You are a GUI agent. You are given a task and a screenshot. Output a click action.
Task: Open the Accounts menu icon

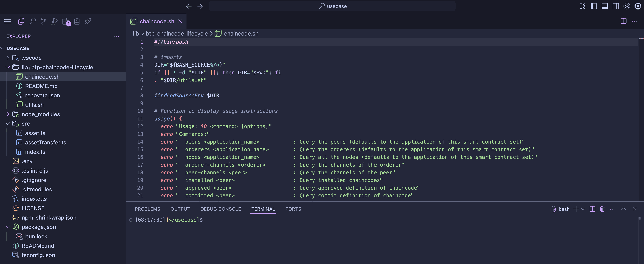click(627, 6)
